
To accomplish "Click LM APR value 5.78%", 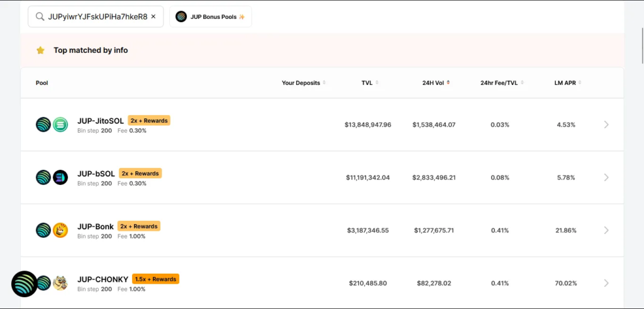I will tap(566, 177).
